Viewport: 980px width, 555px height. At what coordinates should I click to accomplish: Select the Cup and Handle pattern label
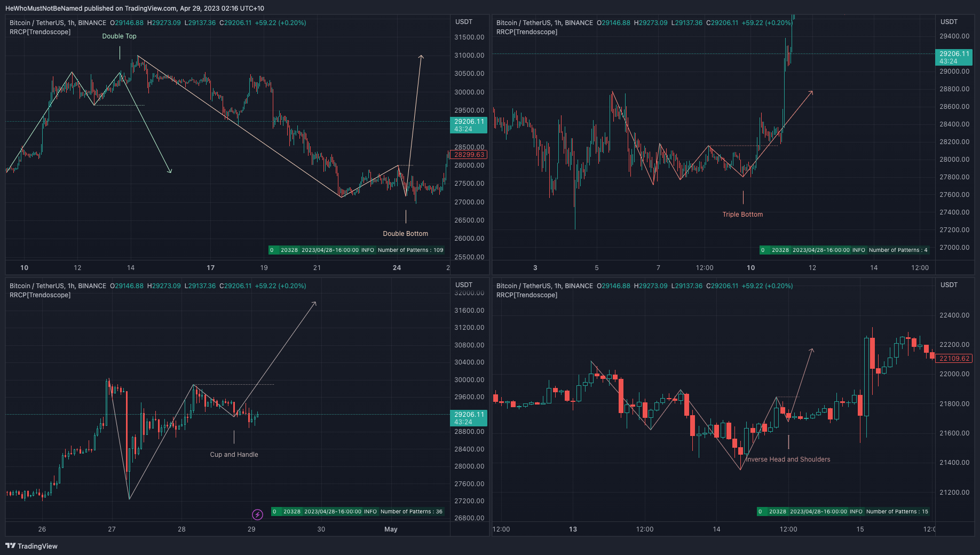tap(234, 455)
